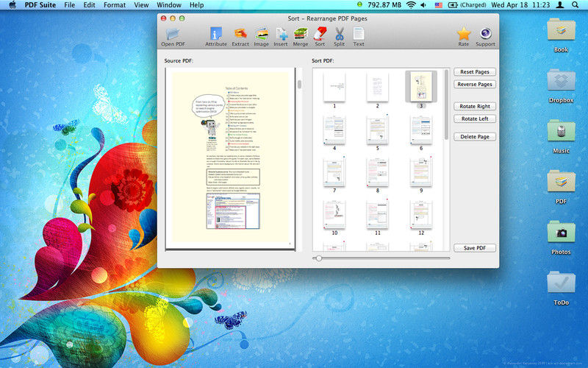Click the Save PDF button

tap(475, 248)
